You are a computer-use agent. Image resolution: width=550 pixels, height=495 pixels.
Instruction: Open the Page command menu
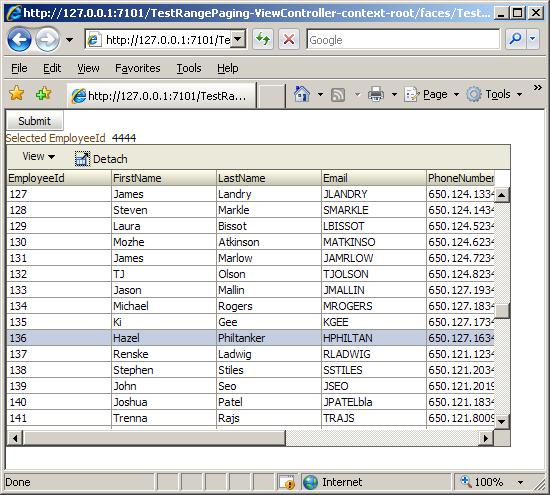[x=431, y=94]
